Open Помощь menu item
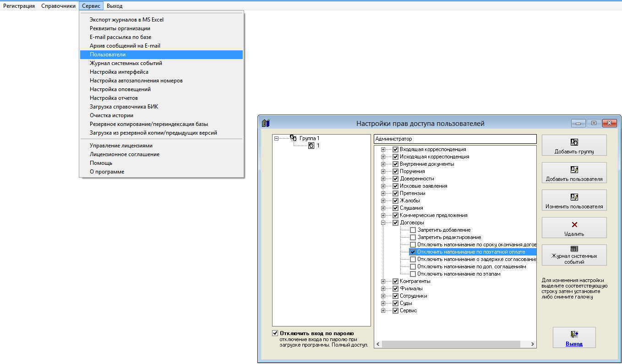This screenshot has width=622, height=364. [161, 163]
